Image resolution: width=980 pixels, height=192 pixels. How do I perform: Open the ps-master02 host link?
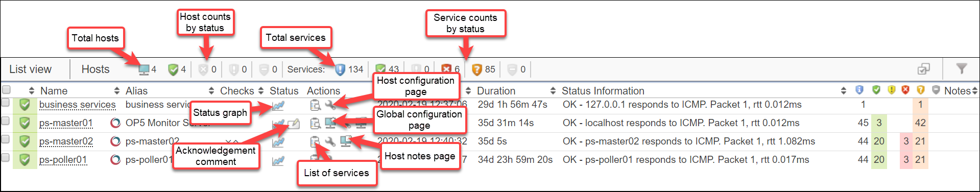pyautogui.click(x=66, y=141)
